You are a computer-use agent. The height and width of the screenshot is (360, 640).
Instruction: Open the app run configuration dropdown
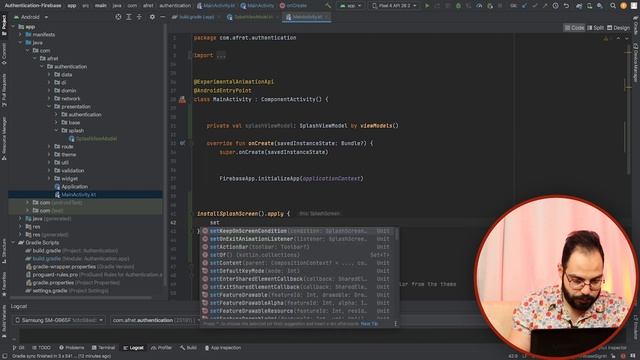point(351,6)
